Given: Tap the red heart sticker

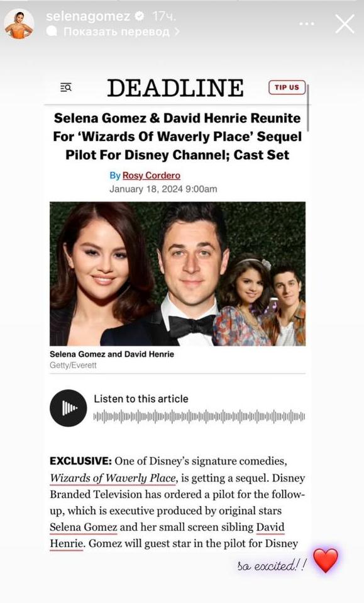Looking at the screenshot, I should (326, 561).
